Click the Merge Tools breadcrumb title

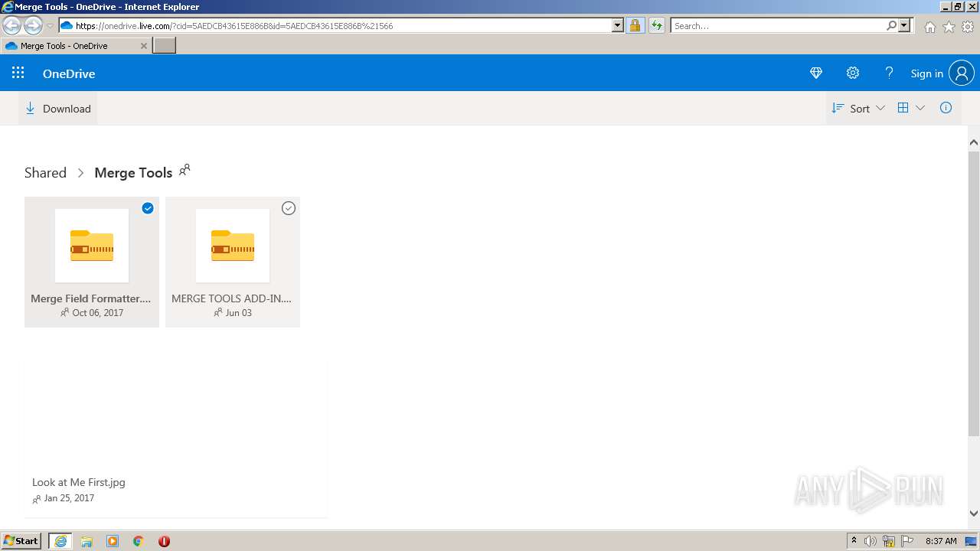tap(133, 172)
